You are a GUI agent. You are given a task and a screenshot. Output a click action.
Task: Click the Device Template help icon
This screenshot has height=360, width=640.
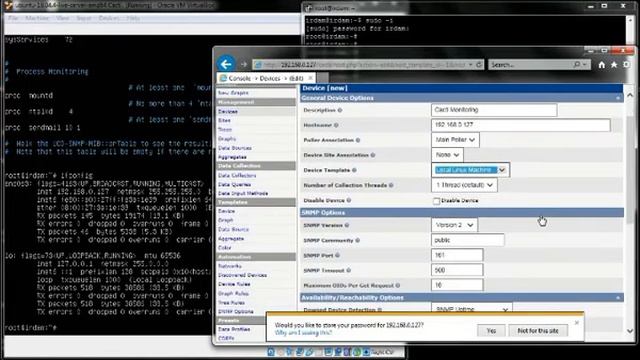(354, 170)
